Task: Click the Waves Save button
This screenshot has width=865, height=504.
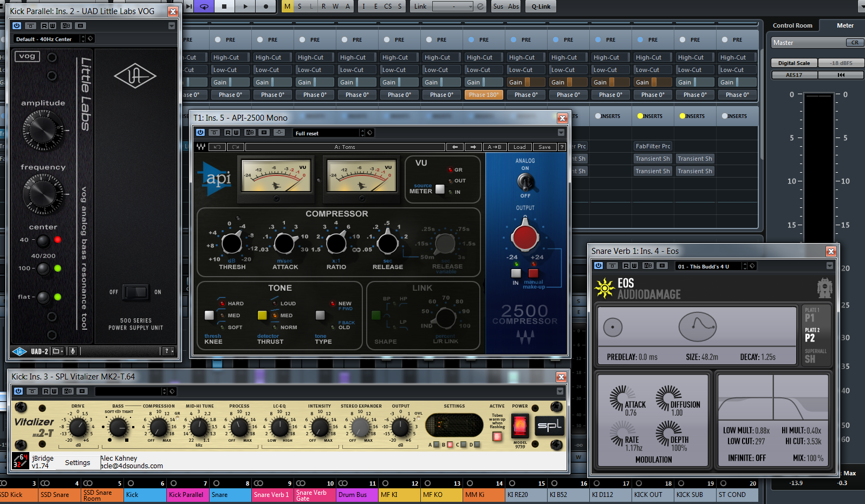Action: [544, 147]
